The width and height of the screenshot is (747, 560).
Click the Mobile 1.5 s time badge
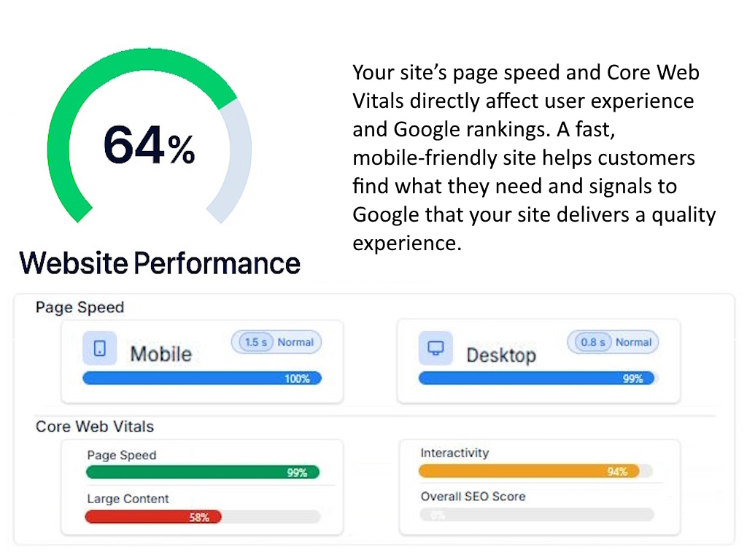256,342
